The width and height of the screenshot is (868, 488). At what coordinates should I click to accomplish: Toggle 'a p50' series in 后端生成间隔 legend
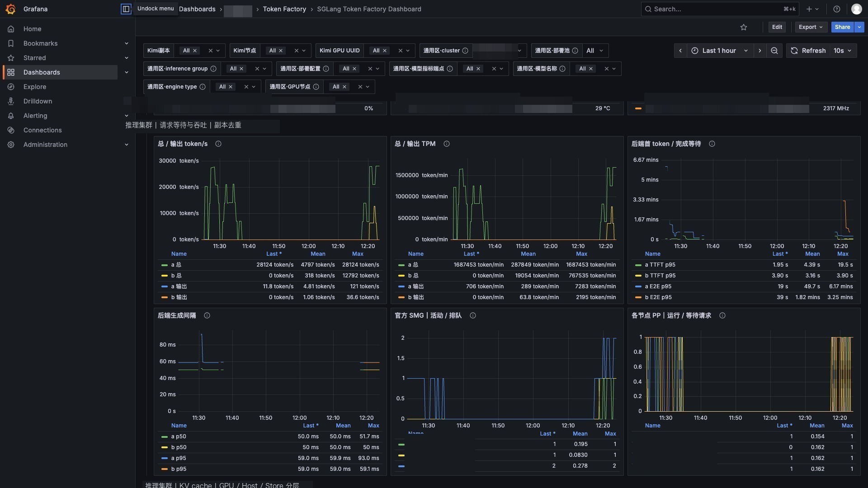[179, 436]
